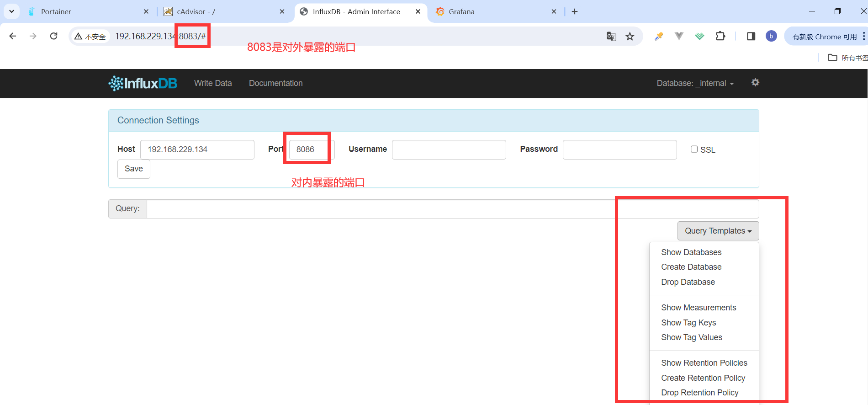Open the Extensions puzzle icon
This screenshot has width=868, height=405.
tap(720, 36)
